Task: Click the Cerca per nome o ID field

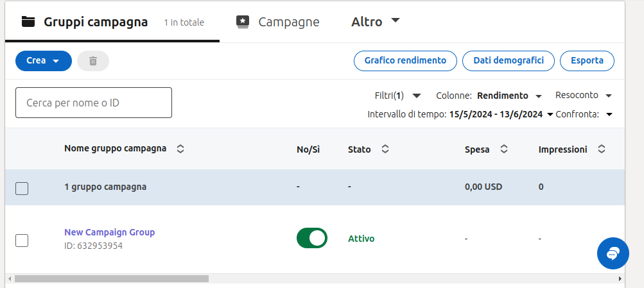Action: tap(94, 103)
